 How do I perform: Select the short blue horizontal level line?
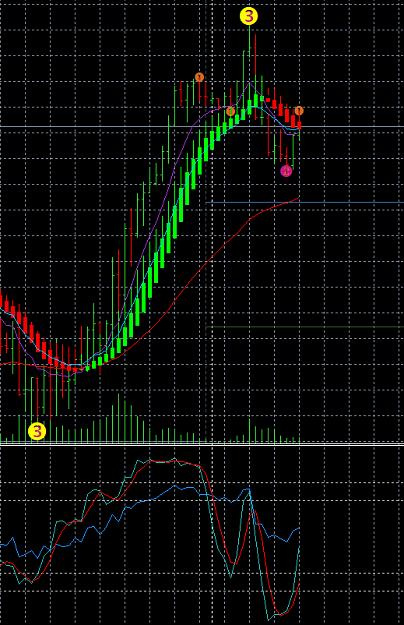coord(304,202)
